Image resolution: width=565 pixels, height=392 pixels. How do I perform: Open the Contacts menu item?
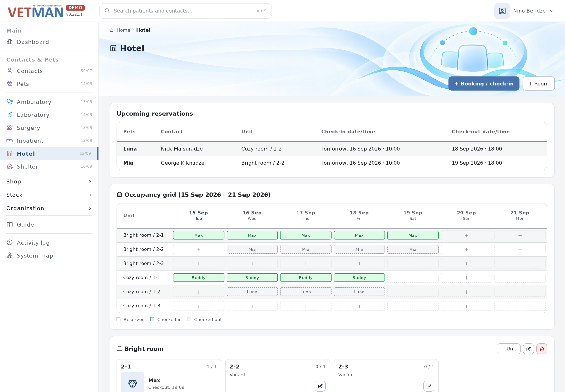pos(49,71)
